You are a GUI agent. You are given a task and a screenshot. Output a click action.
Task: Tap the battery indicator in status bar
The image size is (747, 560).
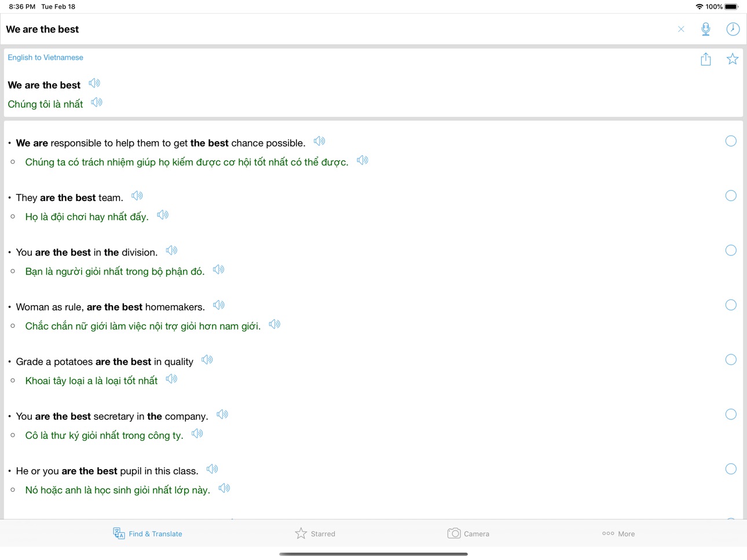point(731,6)
